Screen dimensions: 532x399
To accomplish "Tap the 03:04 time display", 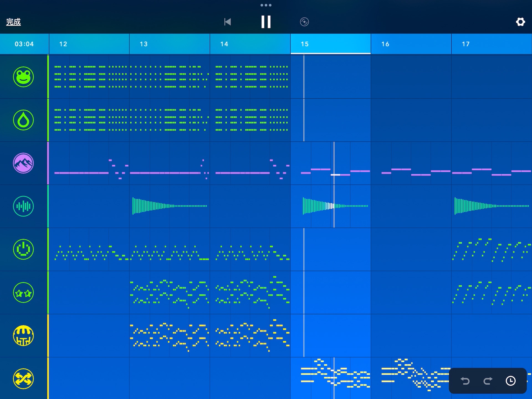I will [24, 44].
